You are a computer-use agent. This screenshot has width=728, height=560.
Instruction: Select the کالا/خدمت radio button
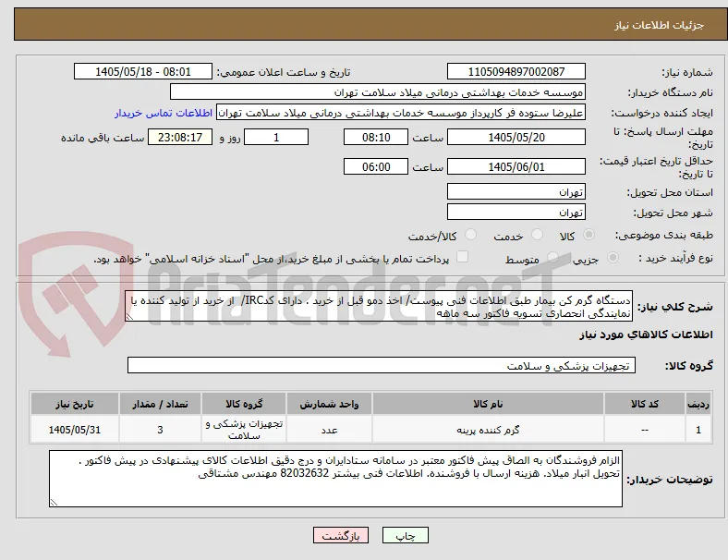coord(470,235)
